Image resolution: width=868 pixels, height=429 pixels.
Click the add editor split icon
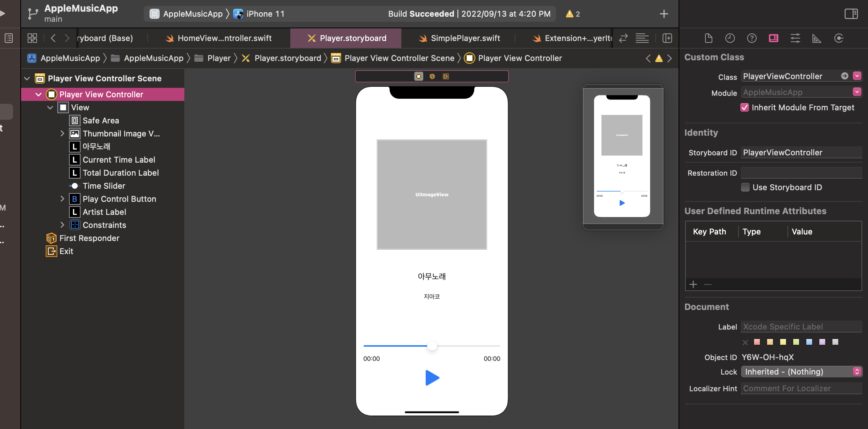667,38
